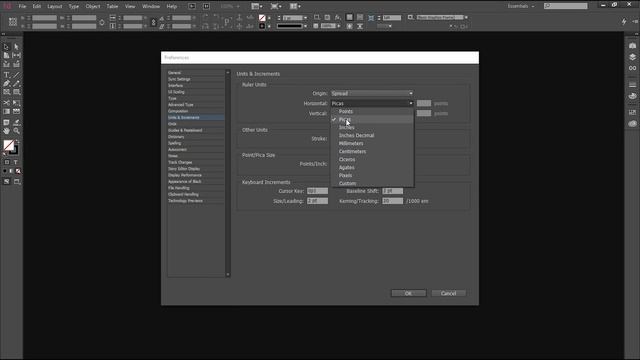Screen dimensions: 640x360
Task: Open the Layout menu
Action: coord(55,6)
